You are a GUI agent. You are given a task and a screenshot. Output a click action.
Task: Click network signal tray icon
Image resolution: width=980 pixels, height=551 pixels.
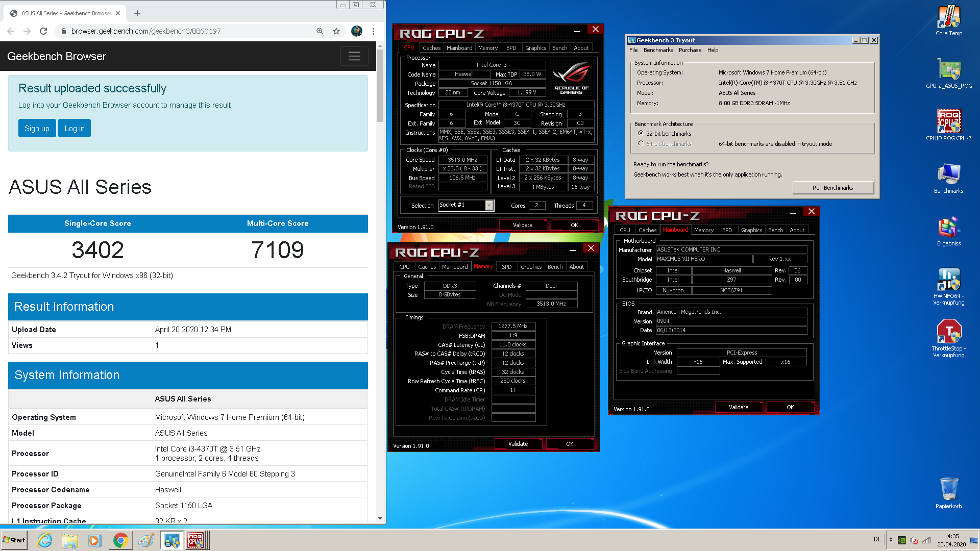[x=926, y=540]
